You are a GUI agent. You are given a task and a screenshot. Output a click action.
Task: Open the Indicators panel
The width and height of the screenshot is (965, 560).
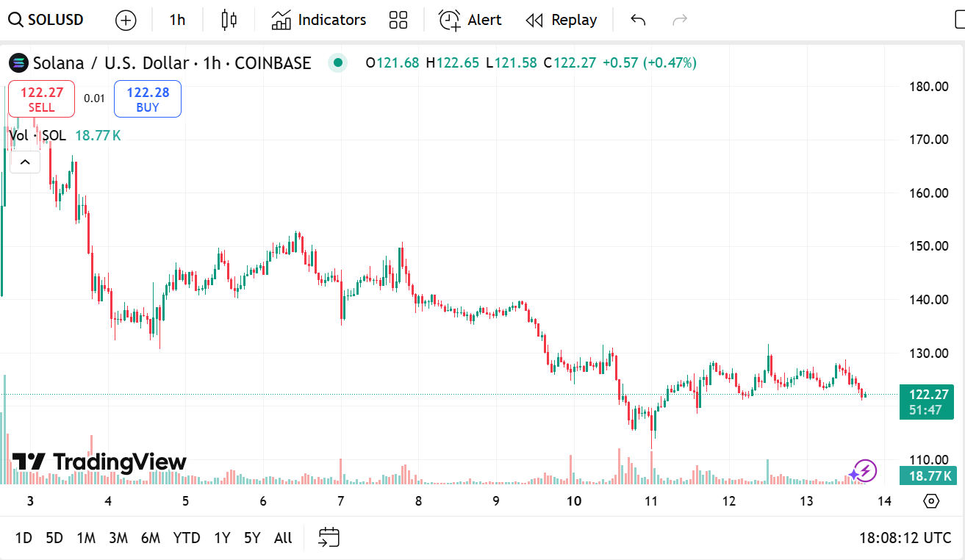pos(318,20)
